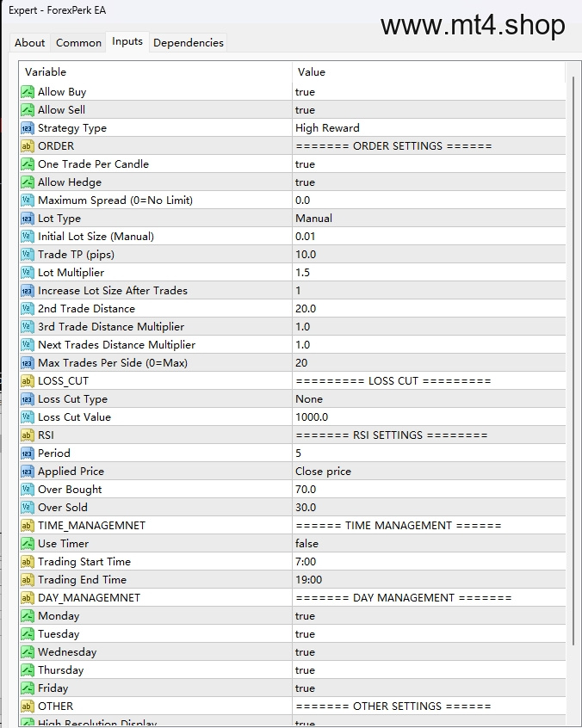Select the Next Trades Distance Multiplier row

pyautogui.click(x=293, y=345)
